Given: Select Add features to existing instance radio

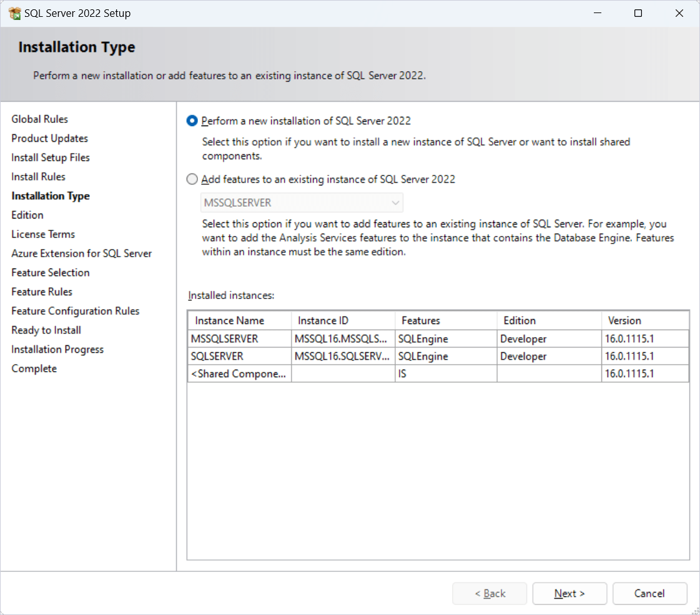Looking at the screenshot, I should (192, 179).
